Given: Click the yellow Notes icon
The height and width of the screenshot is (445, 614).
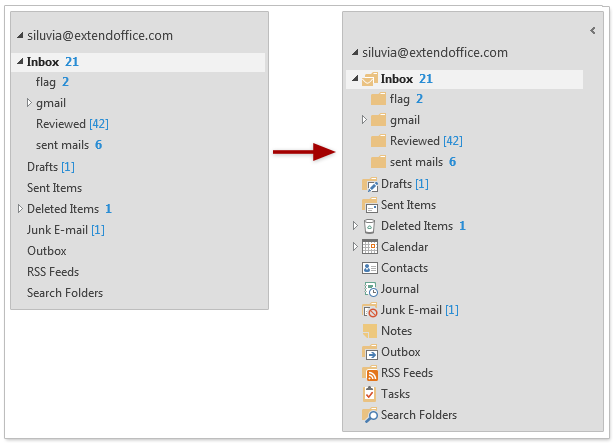Looking at the screenshot, I should tap(370, 331).
